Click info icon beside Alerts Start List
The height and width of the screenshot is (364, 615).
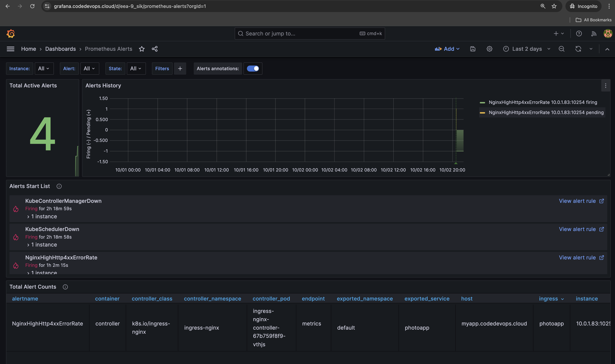(59, 186)
